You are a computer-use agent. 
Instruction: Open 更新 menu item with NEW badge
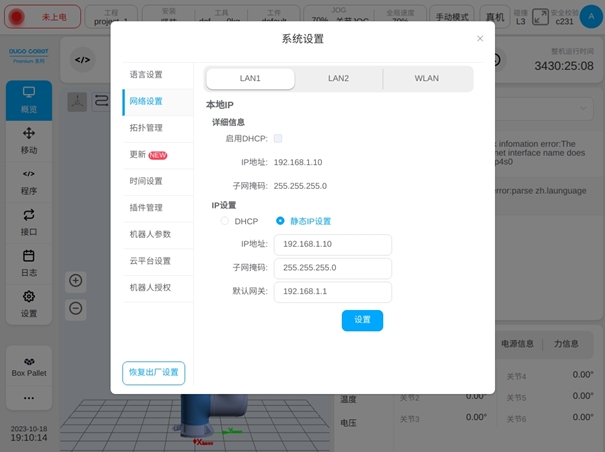pos(147,155)
